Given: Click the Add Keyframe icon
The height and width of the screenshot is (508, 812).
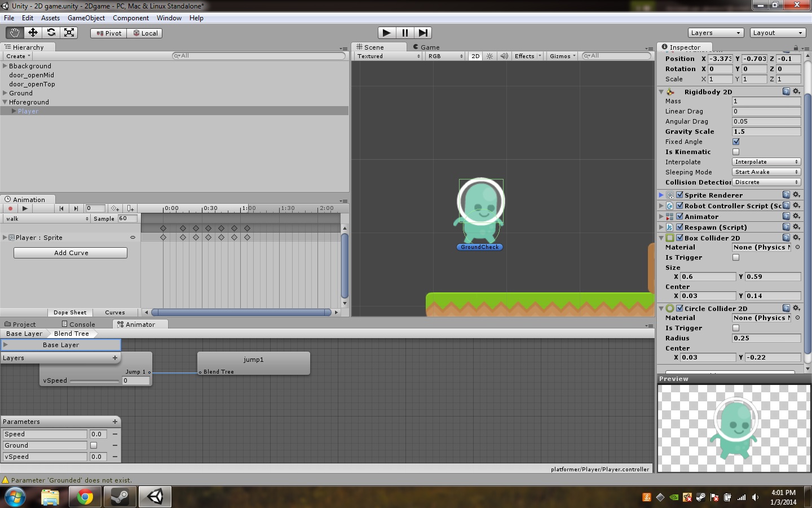Looking at the screenshot, I should [115, 208].
